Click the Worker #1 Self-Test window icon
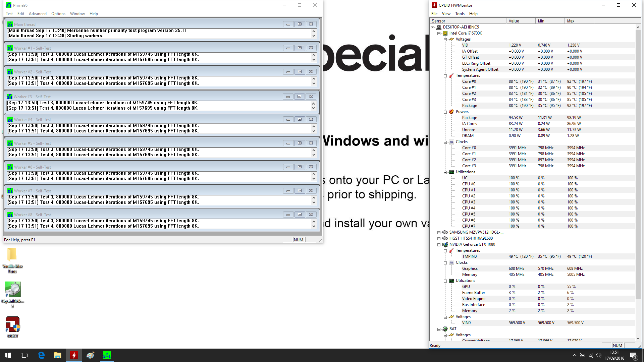Screen dimensions: 644x362 (10, 48)
